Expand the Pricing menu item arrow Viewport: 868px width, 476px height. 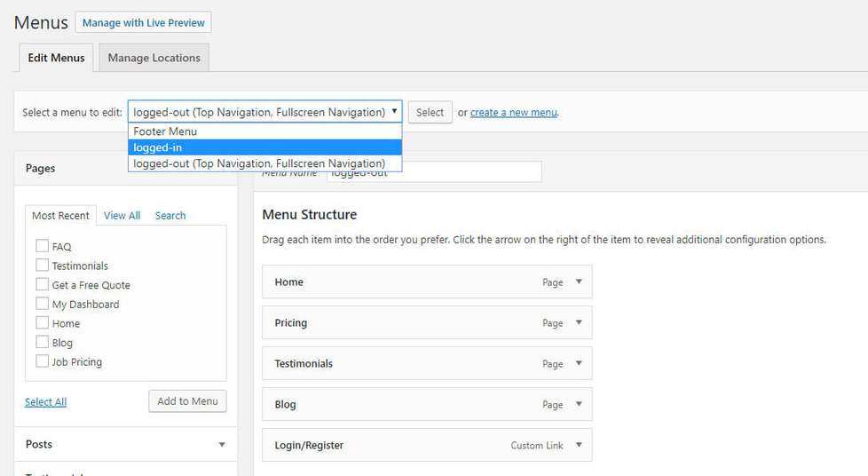coord(579,322)
